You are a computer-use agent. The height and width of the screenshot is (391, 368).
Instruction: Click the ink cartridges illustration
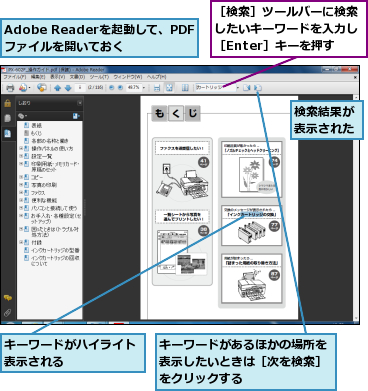click(252, 232)
